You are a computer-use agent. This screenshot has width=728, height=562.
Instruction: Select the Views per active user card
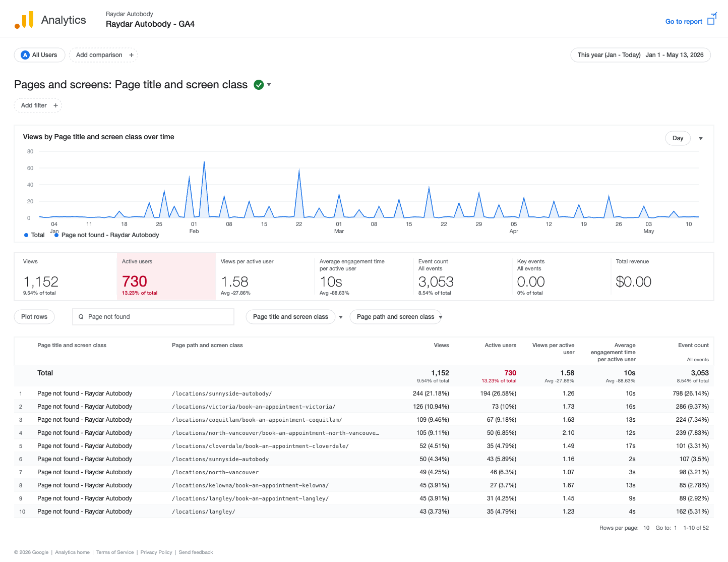coord(265,276)
